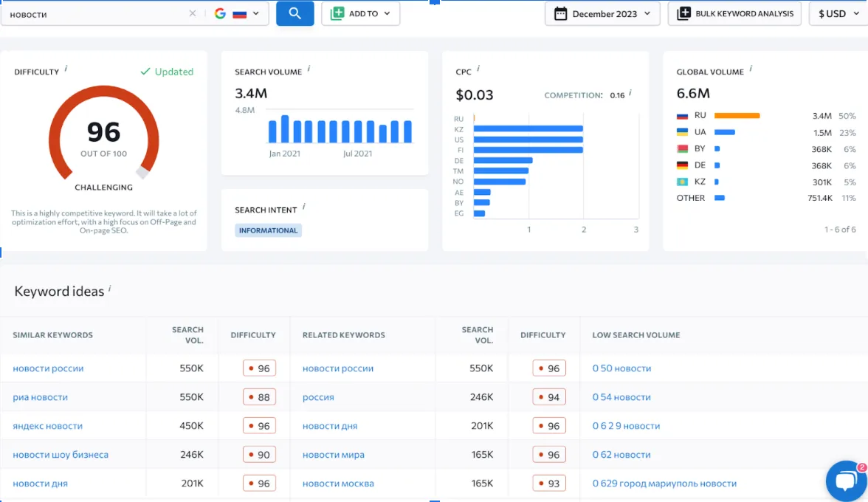Click the info icon next to Search Intent
Image resolution: width=868 pixels, height=502 pixels.
point(303,207)
